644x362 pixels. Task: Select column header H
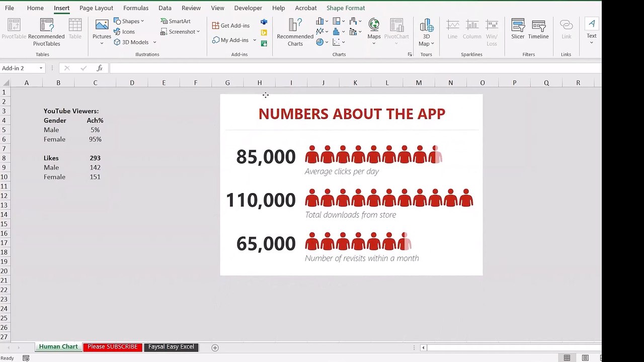[259, 83]
